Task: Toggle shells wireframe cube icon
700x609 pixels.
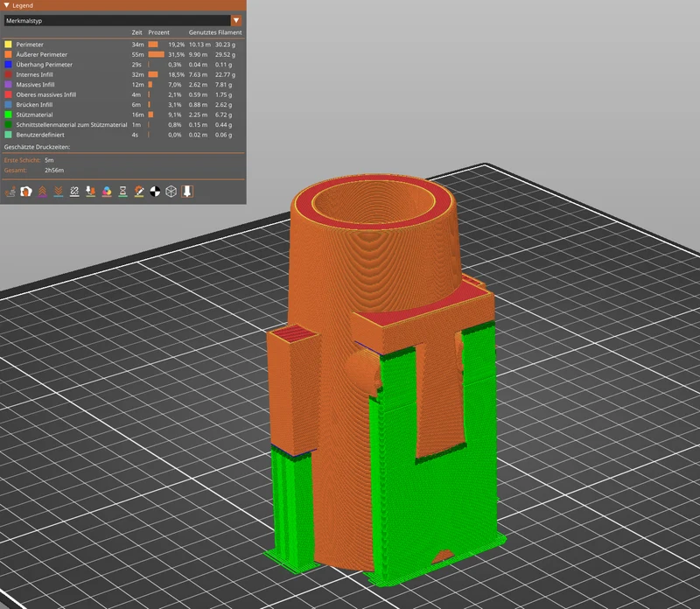Action: [171, 192]
